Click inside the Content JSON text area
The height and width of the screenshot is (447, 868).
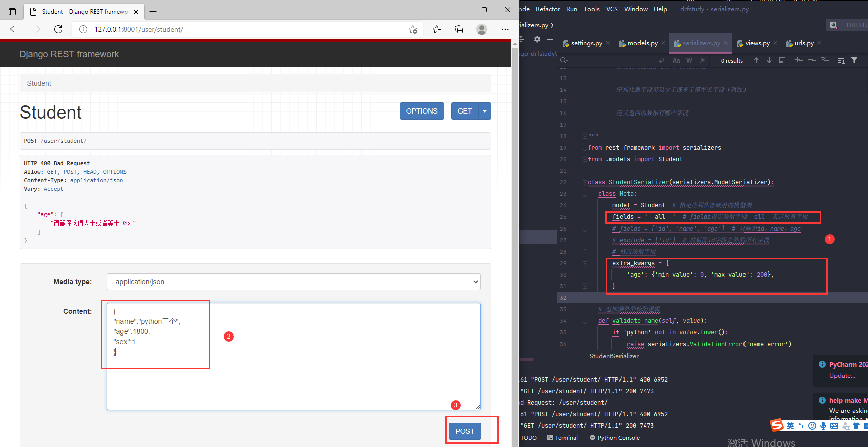click(x=294, y=357)
